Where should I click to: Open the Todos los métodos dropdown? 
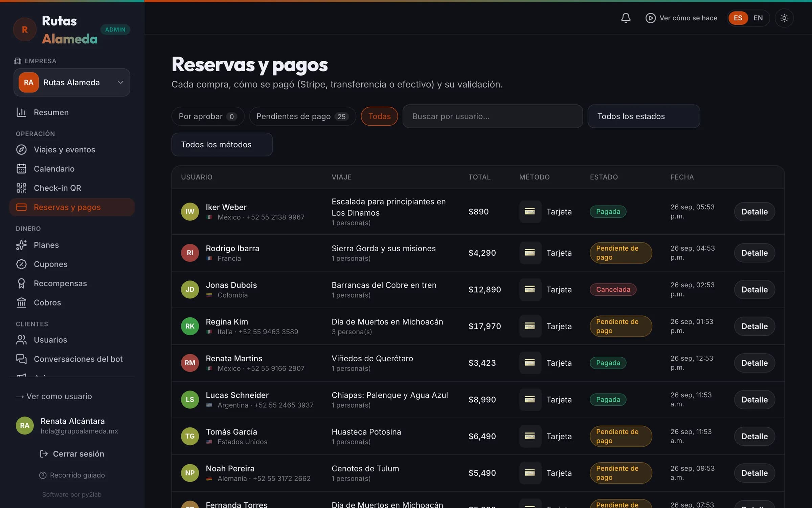pos(222,145)
